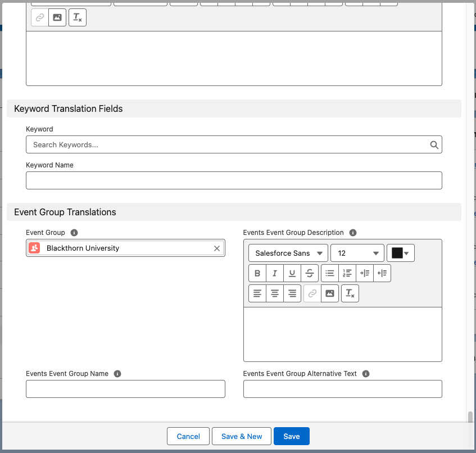Insert a numbered list in description editor
Viewport: 476px width, 453px height.
pyautogui.click(x=347, y=274)
